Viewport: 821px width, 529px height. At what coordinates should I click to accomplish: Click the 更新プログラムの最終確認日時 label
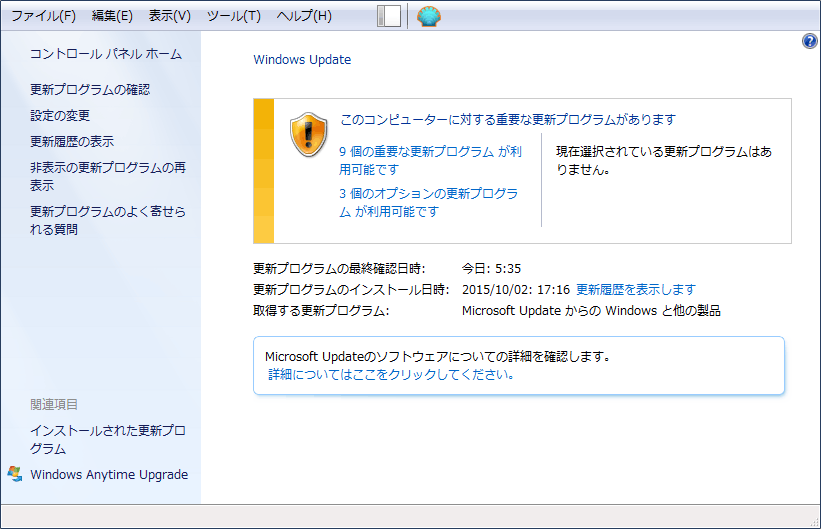[339, 269]
